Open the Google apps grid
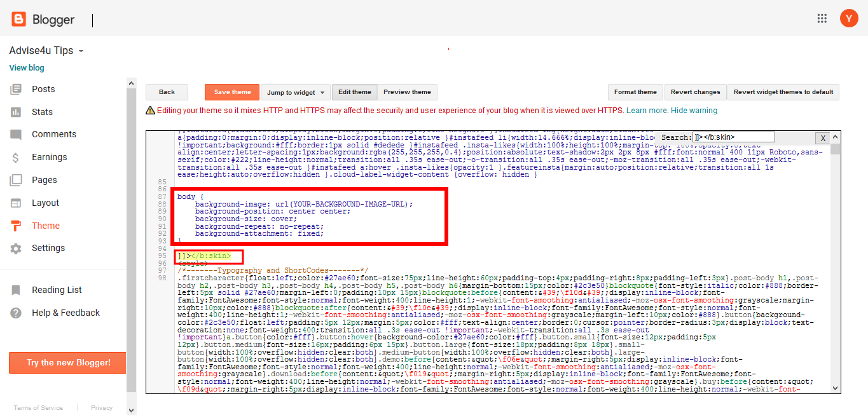Image resolution: width=868 pixels, height=415 pixels. 822,18
